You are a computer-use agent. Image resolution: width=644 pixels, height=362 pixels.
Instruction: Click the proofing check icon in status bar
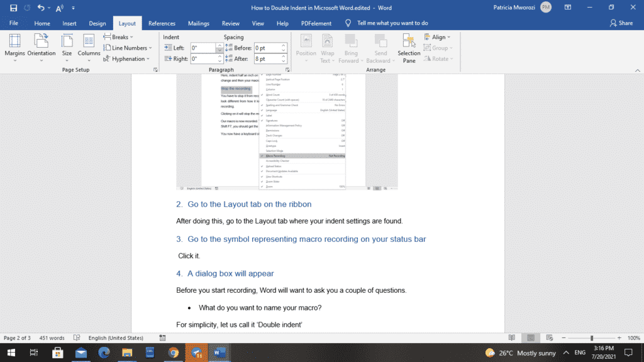[77, 337]
